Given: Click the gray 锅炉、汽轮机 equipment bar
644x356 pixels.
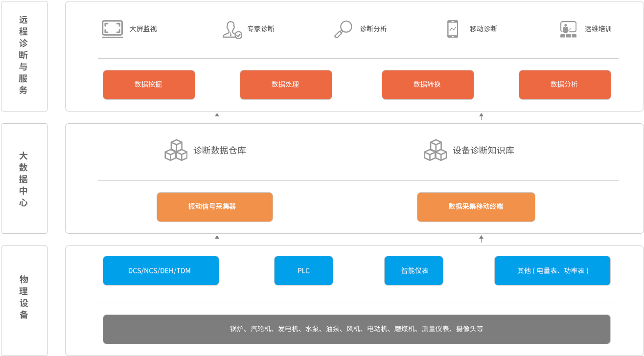Looking at the screenshot, I should (x=356, y=330).
